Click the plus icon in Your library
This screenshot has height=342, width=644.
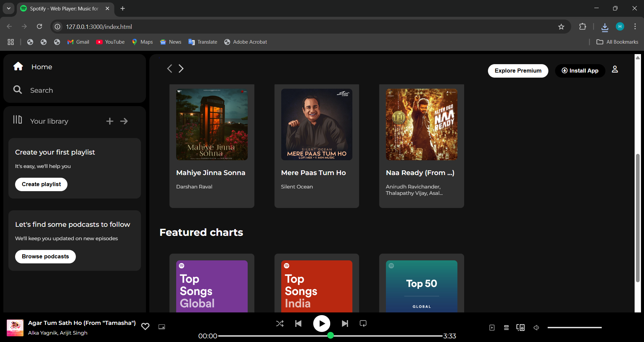click(x=110, y=121)
